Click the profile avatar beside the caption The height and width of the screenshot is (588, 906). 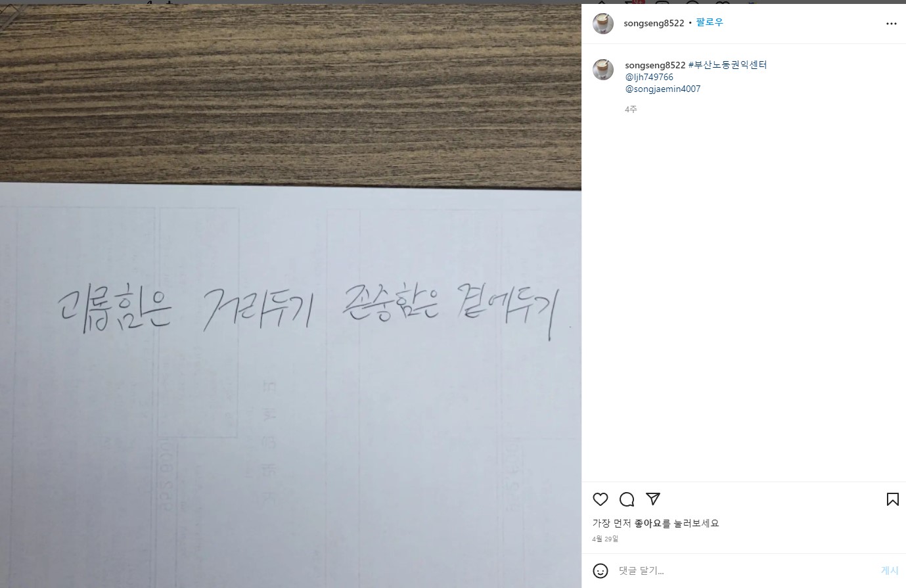603,70
